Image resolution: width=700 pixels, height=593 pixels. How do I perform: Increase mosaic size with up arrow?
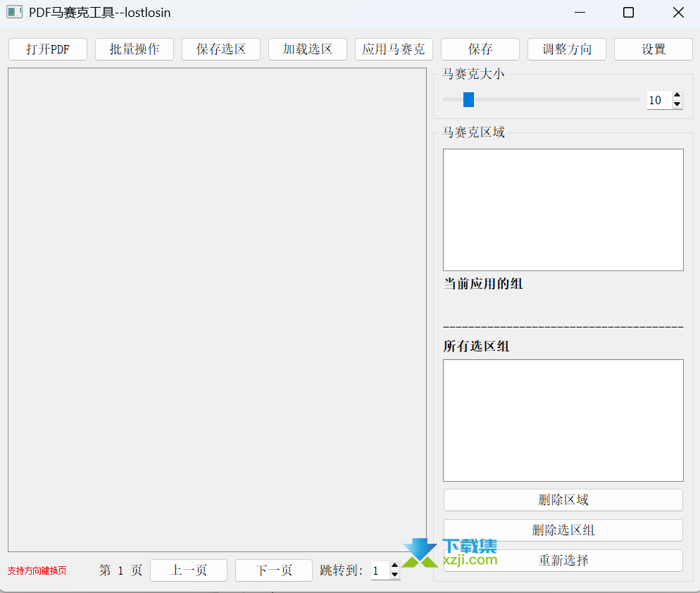(677, 96)
